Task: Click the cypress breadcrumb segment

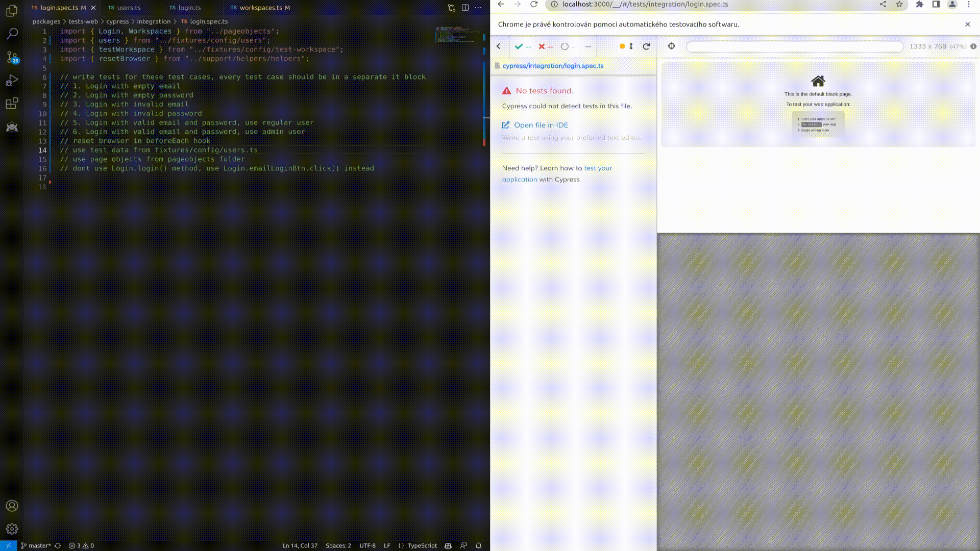Action: coord(117,21)
